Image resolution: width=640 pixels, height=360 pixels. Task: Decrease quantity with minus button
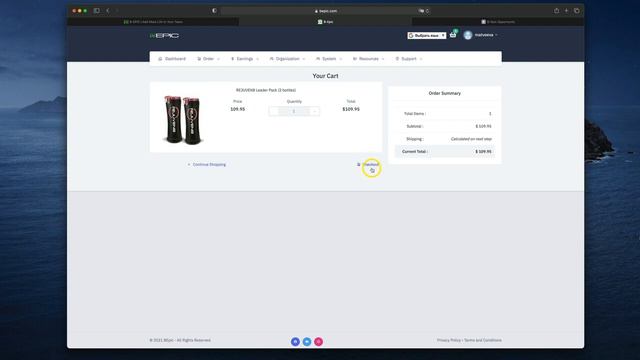tap(274, 111)
